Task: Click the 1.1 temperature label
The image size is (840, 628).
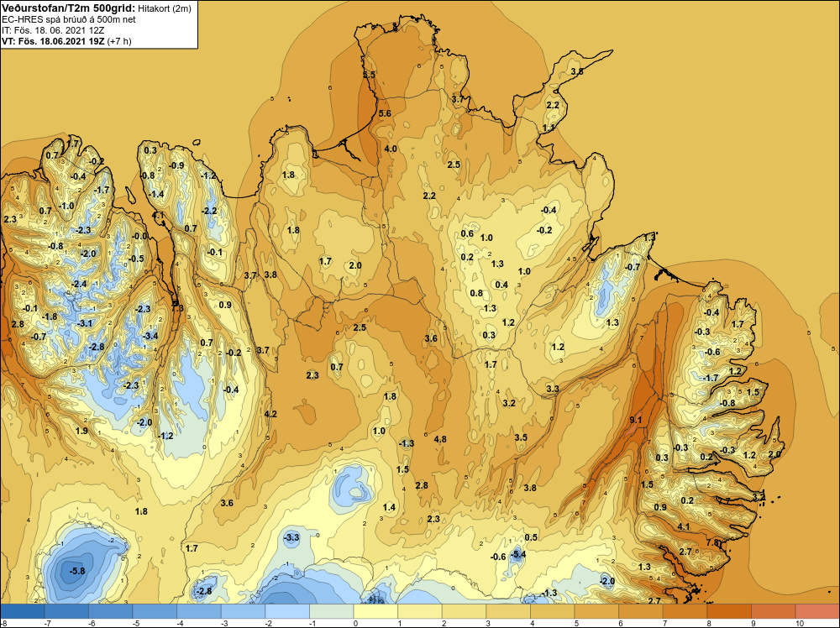Action: [x=549, y=128]
